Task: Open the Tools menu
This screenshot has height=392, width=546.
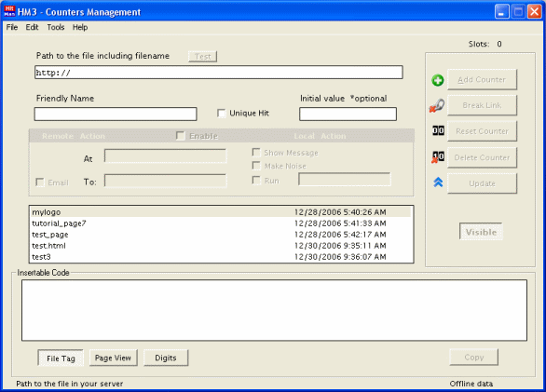Action: (56, 27)
